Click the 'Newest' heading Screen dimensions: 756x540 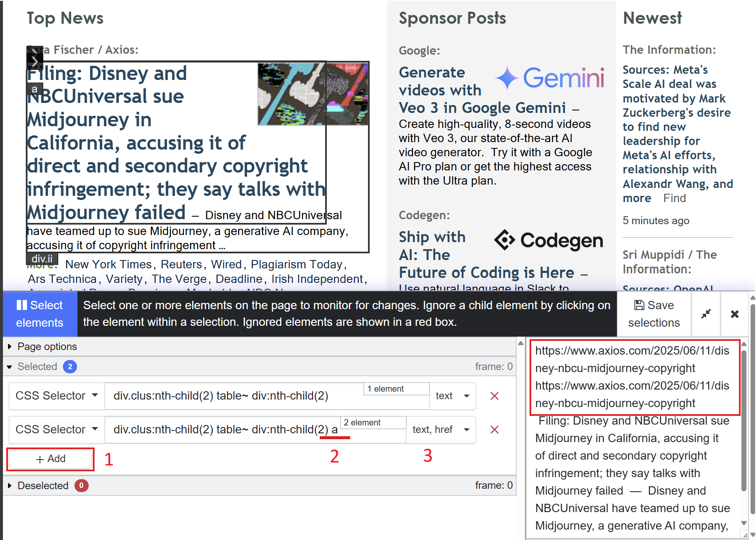652,18
